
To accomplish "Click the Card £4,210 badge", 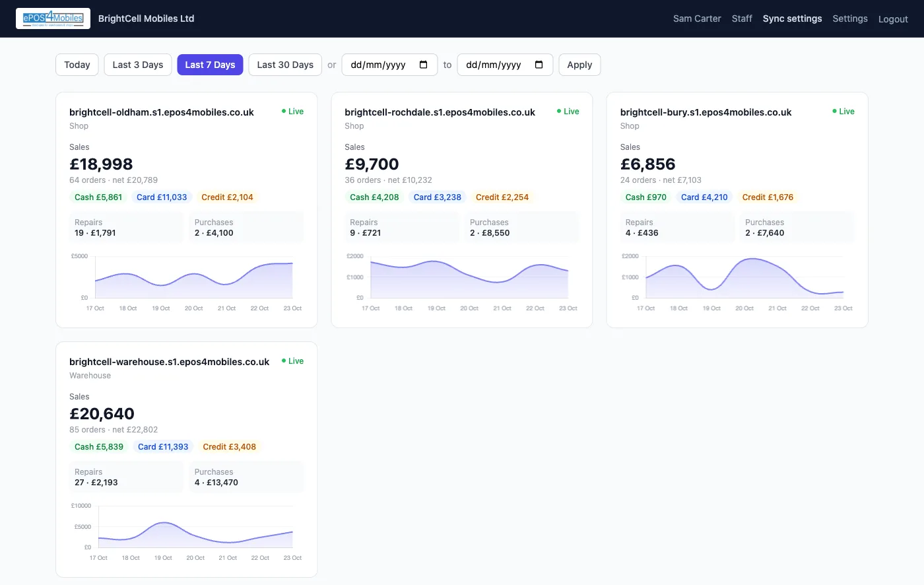I will click(x=704, y=197).
